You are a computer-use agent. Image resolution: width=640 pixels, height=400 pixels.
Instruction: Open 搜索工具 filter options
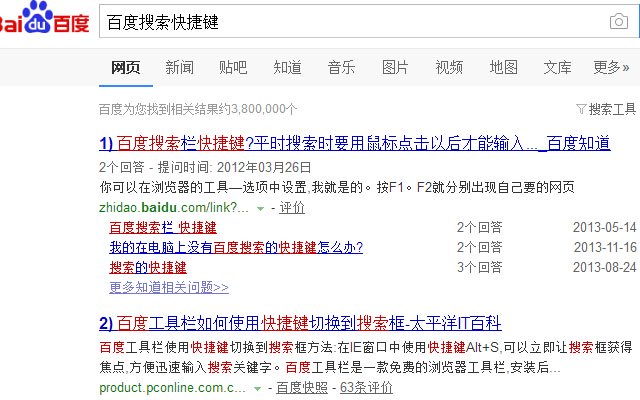612,109
